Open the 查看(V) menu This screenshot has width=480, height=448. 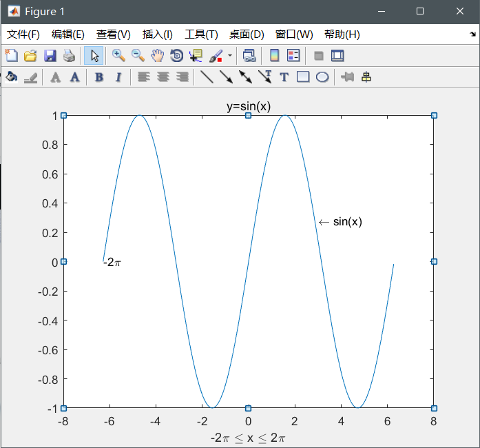[x=113, y=34]
